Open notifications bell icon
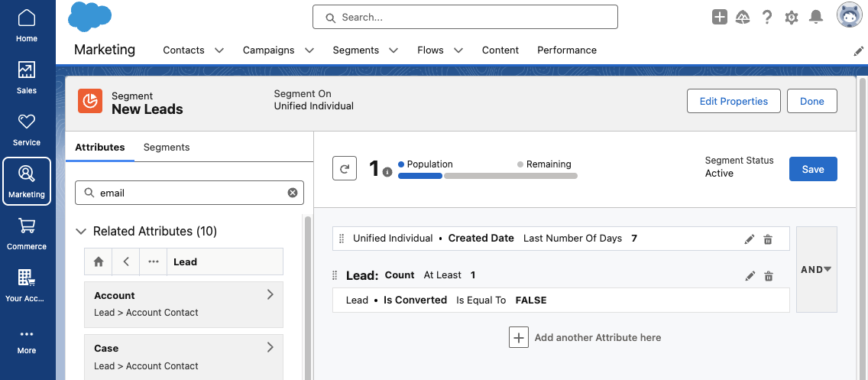This screenshot has height=380, width=868. [x=815, y=17]
